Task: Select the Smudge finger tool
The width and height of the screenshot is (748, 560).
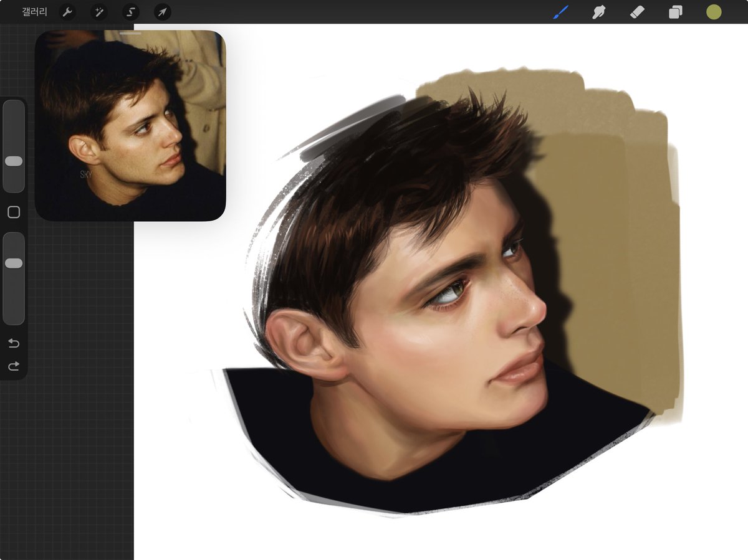Action: tap(599, 12)
